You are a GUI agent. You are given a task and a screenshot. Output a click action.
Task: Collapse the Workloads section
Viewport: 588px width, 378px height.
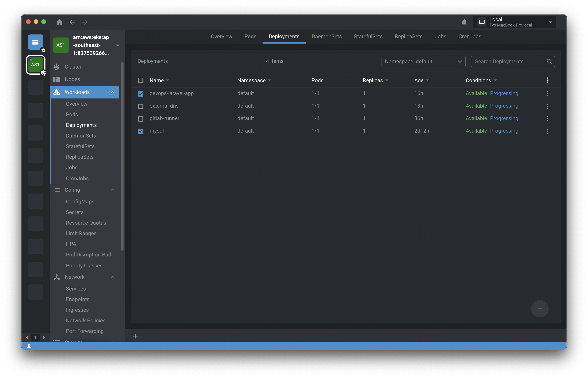[113, 92]
